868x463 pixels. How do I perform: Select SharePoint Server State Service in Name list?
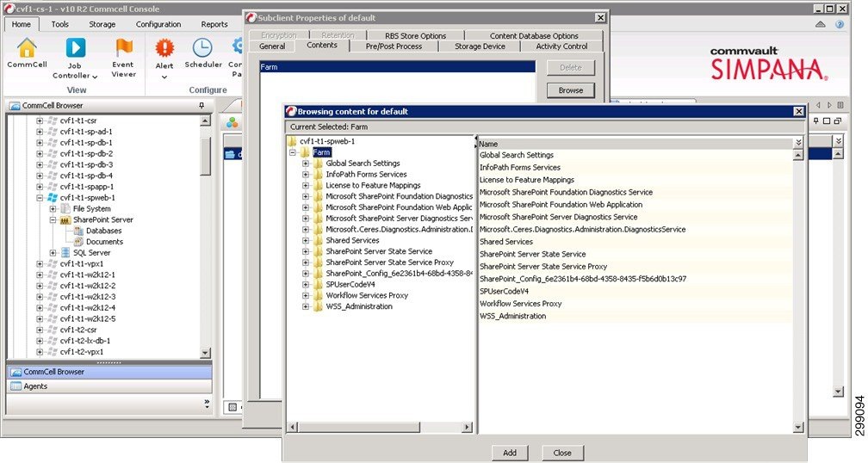click(532, 254)
